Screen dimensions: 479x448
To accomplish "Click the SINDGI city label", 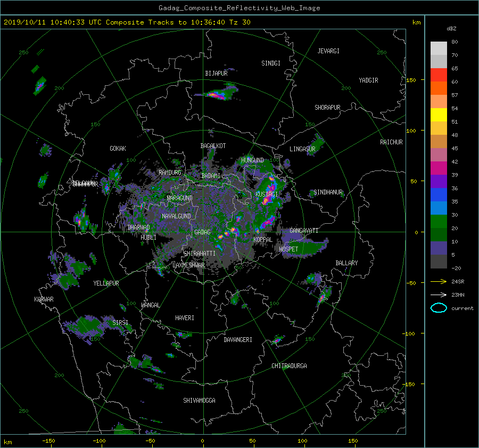I will pos(271,63).
